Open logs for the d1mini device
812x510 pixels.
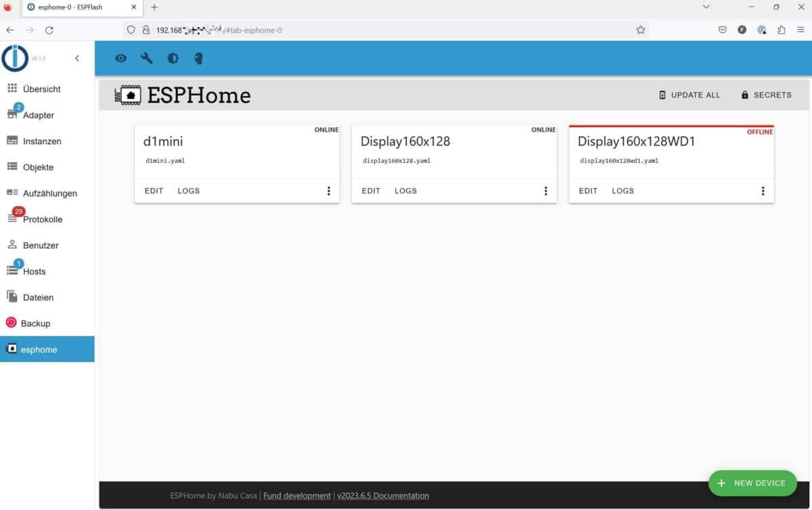click(x=188, y=191)
